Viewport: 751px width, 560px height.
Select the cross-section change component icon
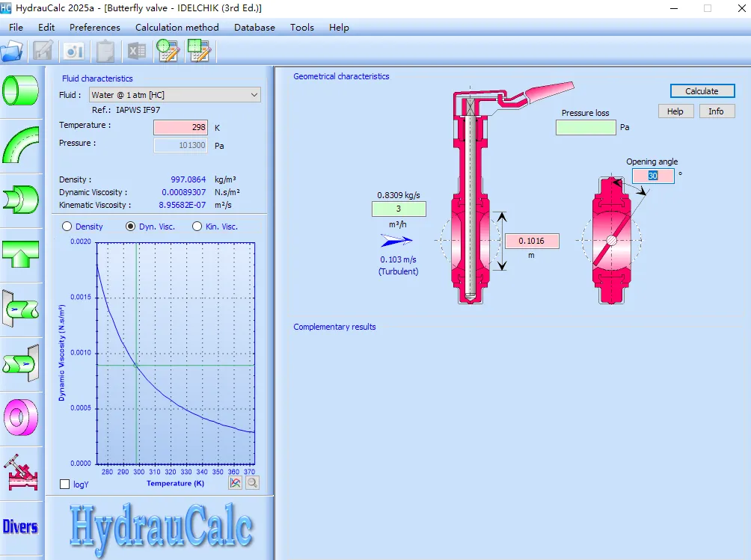21,200
